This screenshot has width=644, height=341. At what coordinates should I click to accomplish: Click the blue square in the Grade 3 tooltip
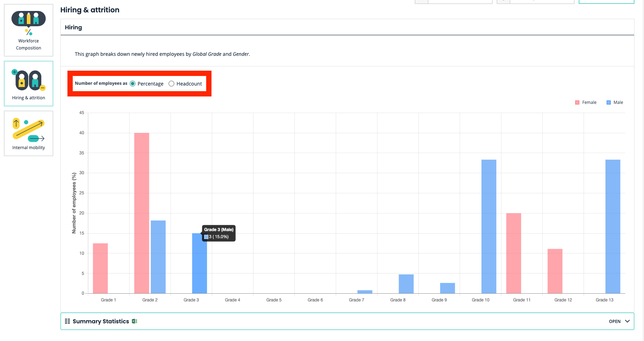click(x=206, y=237)
